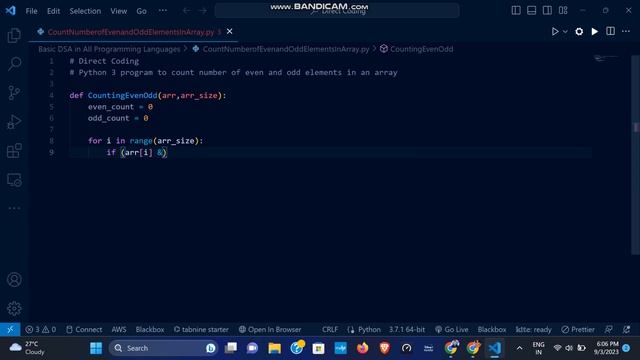Image resolution: width=640 pixels, height=360 pixels.
Task: Open the Search view in activity bar
Action: [x=14, y=64]
